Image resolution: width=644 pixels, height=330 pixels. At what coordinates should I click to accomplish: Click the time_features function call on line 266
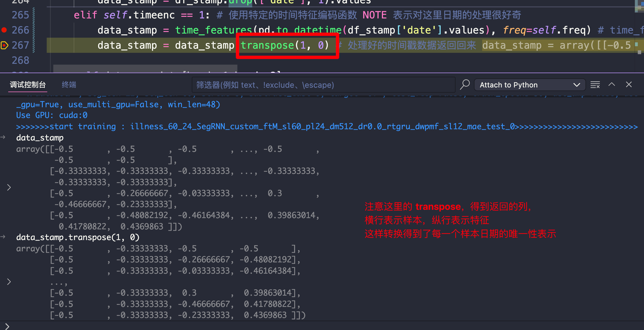click(x=213, y=30)
